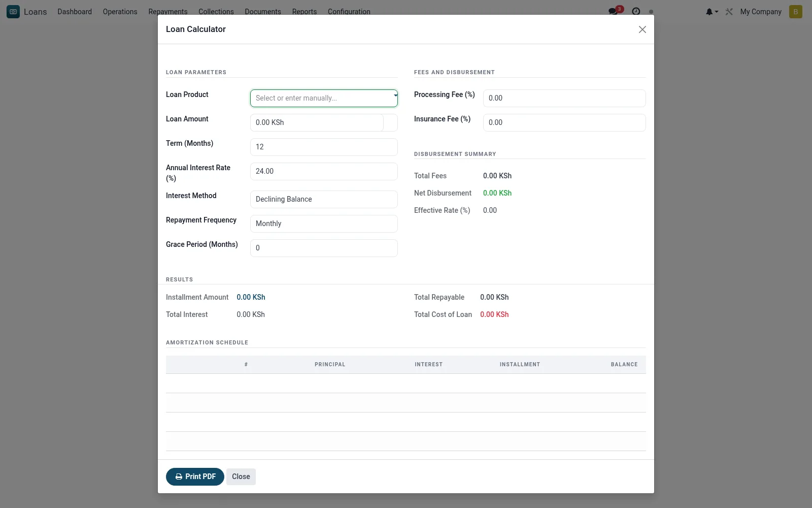
Task: Focus the Loan Amount field
Action: pyautogui.click(x=317, y=122)
